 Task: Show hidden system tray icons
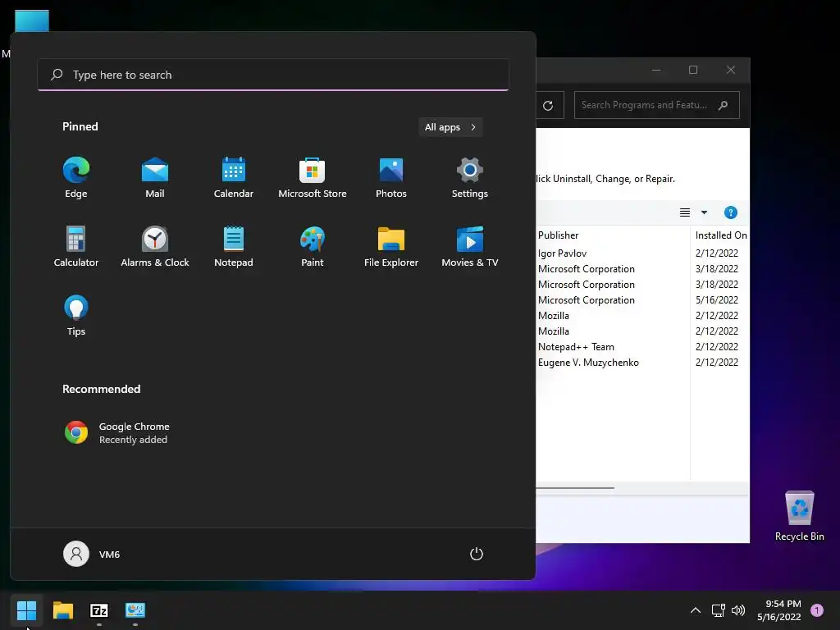696,610
